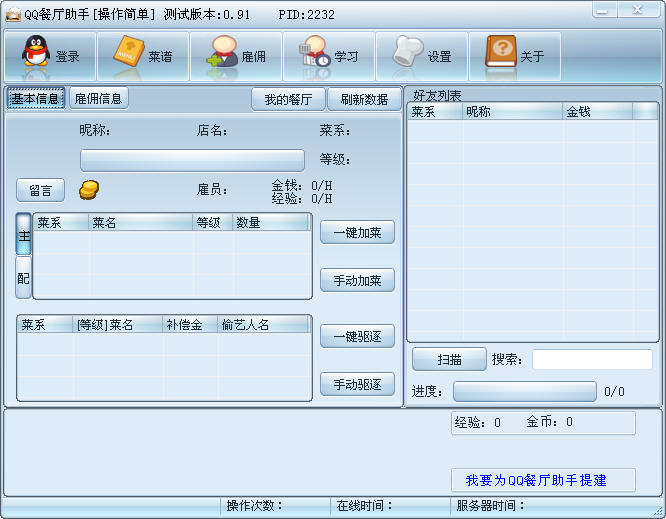Screen dimensions: 666x519
Task: Click the 偷艺人名 column header
Action: 262,325
